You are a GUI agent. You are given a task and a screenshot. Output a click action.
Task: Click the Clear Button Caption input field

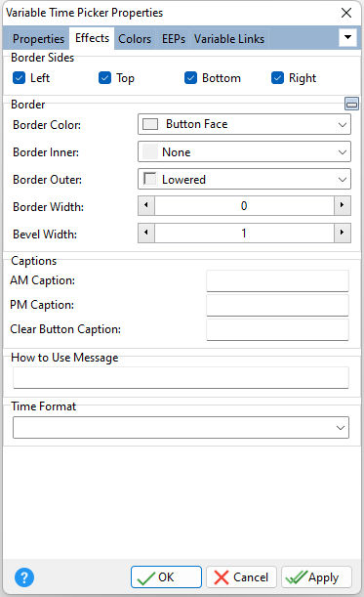click(x=277, y=329)
